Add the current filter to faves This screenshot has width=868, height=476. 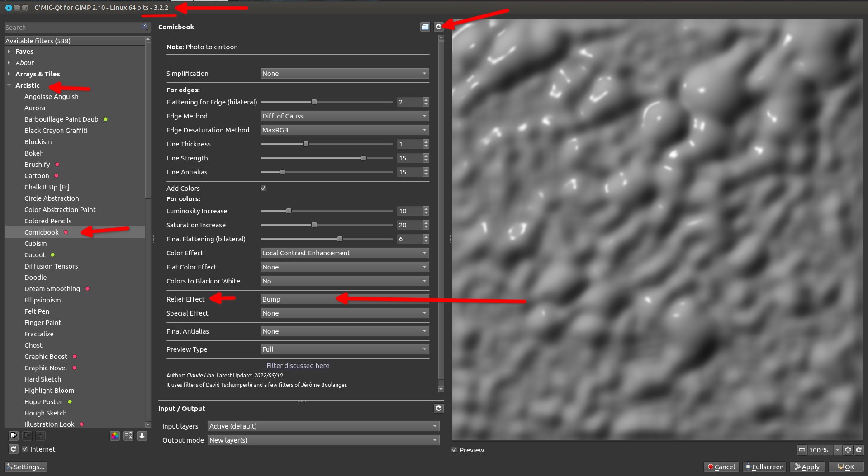[x=14, y=436]
